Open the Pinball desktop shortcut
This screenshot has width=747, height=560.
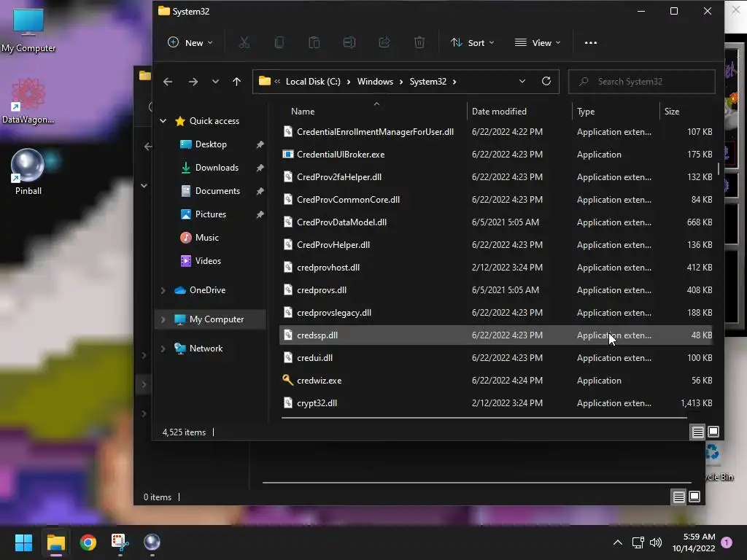tap(28, 172)
